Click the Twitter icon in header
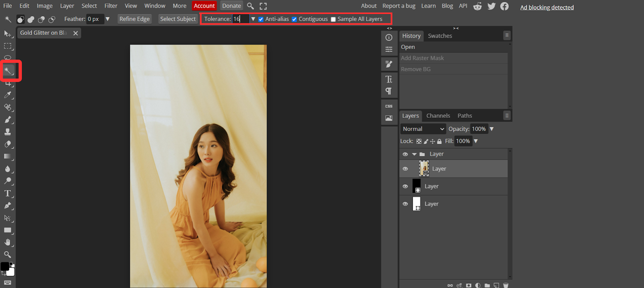 [491, 6]
